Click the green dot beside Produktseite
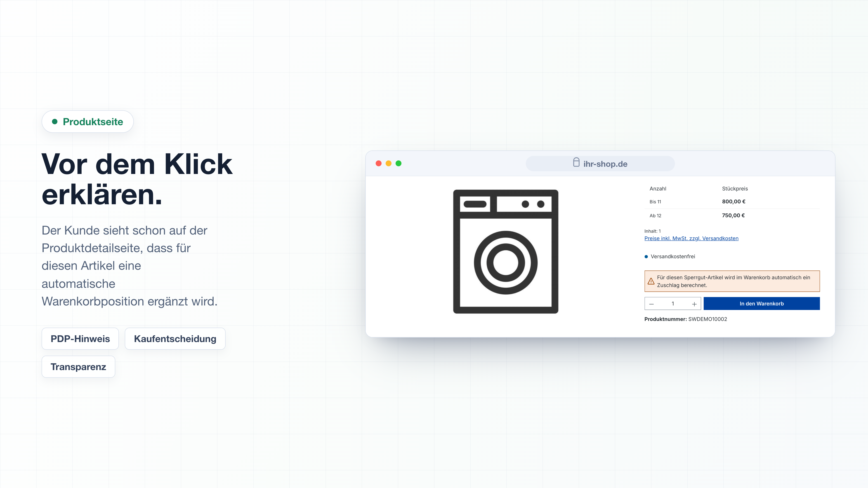Viewport: 868px width, 488px height. coord(54,122)
